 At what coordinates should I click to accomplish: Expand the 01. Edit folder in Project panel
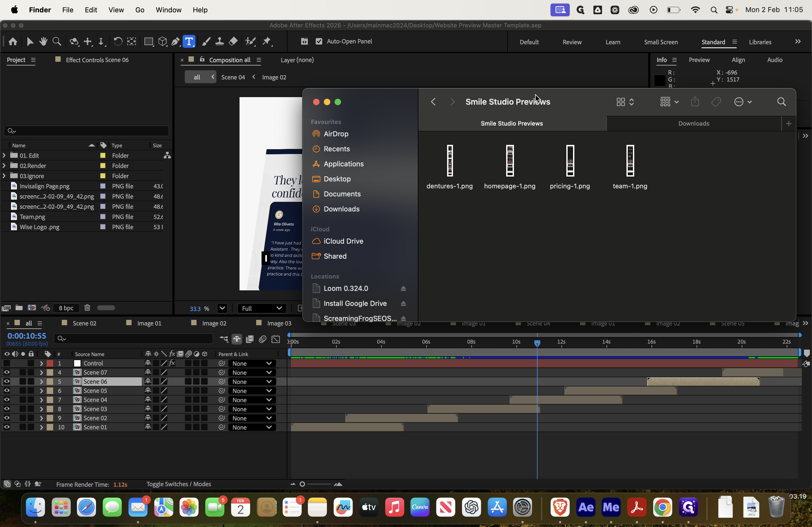(4, 155)
